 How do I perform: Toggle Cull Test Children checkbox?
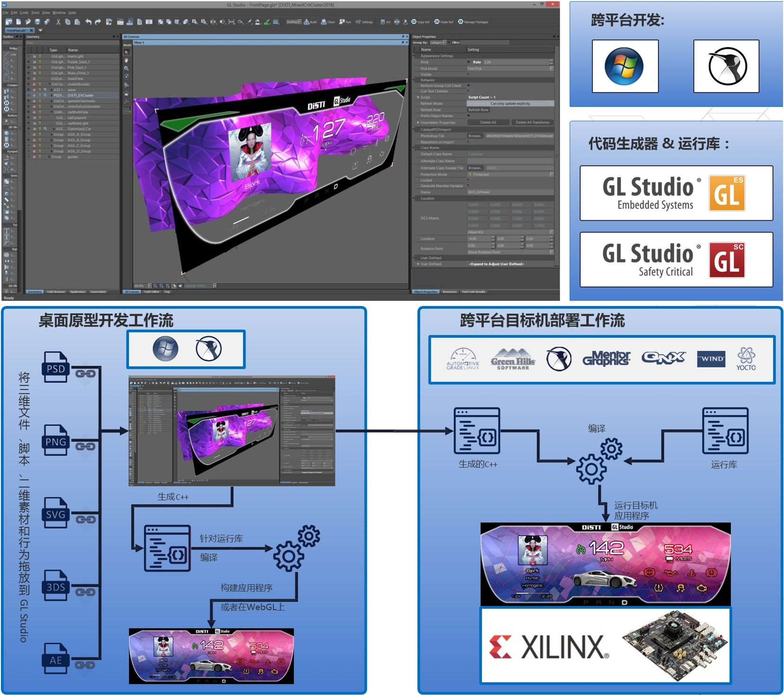(x=469, y=91)
